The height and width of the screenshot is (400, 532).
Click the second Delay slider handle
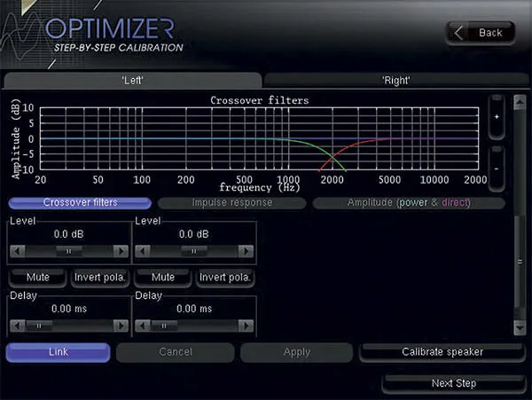(x=164, y=326)
